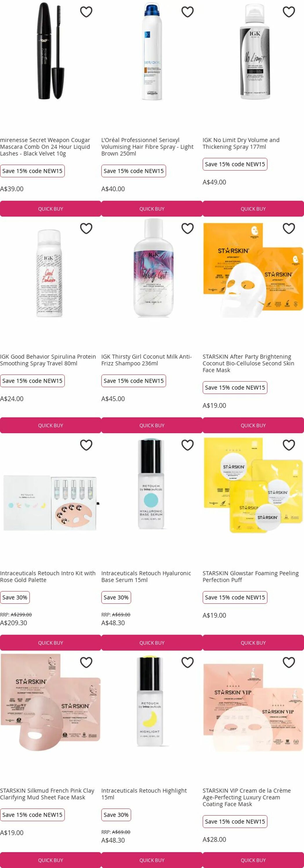The width and height of the screenshot is (304, 868).
Task: Wishlist the Retouch Hyaluronic Base Serum
Action: pyautogui.click(x=187, y=445)
